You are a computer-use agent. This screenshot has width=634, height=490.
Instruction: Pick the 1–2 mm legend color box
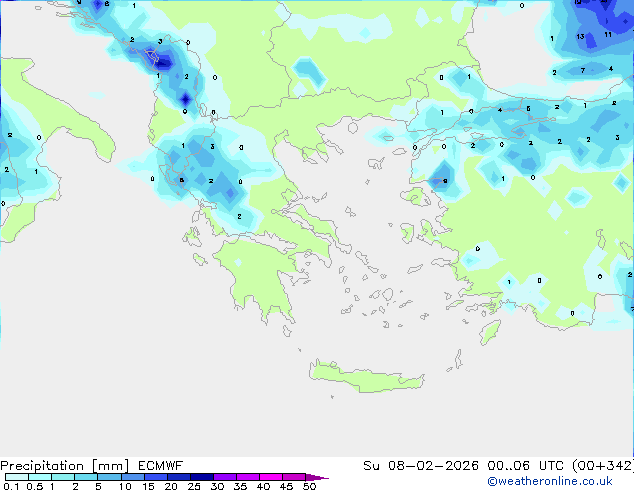[x=63, y=477]
